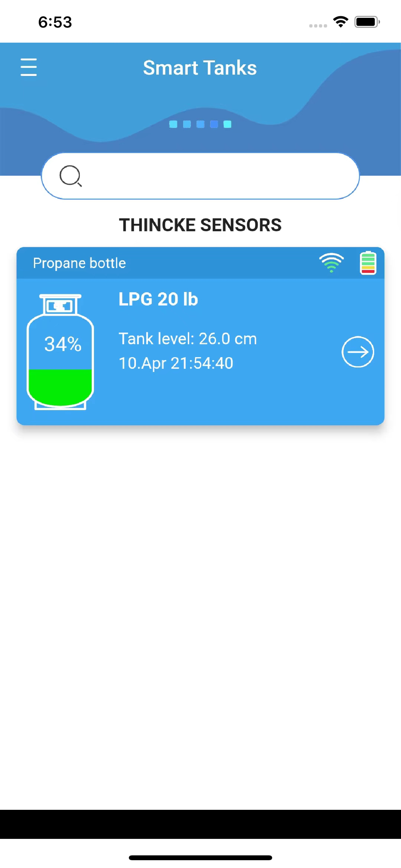This screenshot has width=401, height=868.
Task: Tap the 34% fill percentage
Action: coord(63,344)
